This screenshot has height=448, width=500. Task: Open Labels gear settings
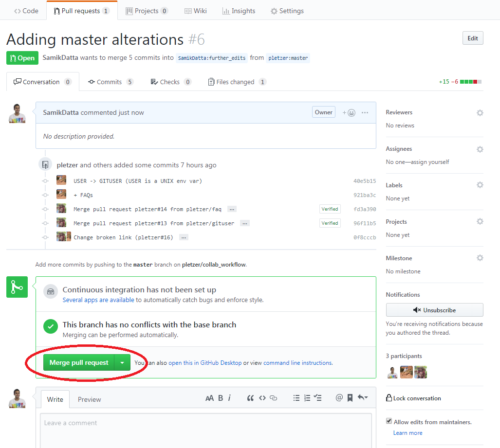[x=480, y=185]
